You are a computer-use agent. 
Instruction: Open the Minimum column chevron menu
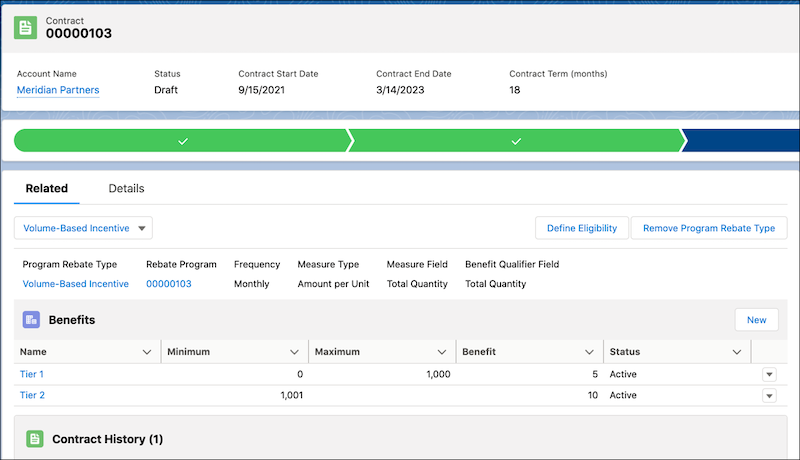point(294,352)
